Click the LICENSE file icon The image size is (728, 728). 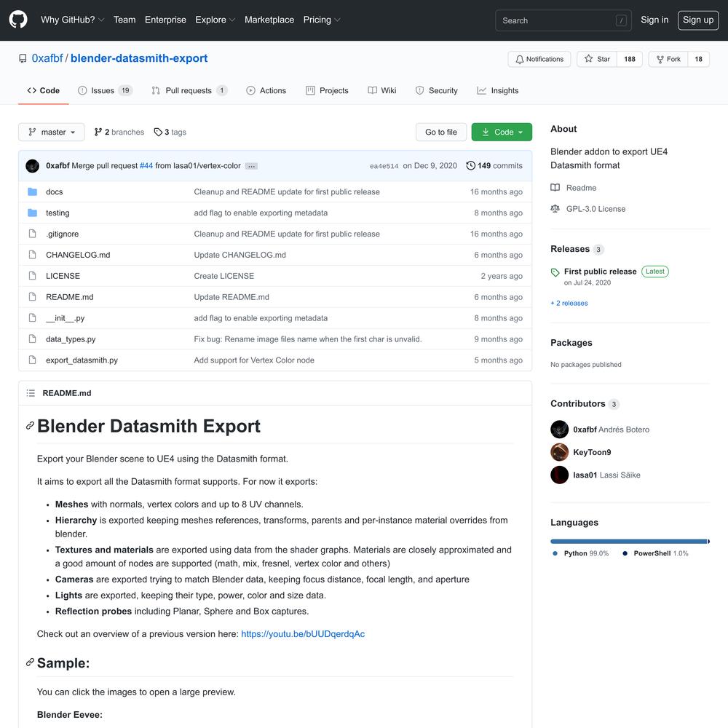point(32,276)
